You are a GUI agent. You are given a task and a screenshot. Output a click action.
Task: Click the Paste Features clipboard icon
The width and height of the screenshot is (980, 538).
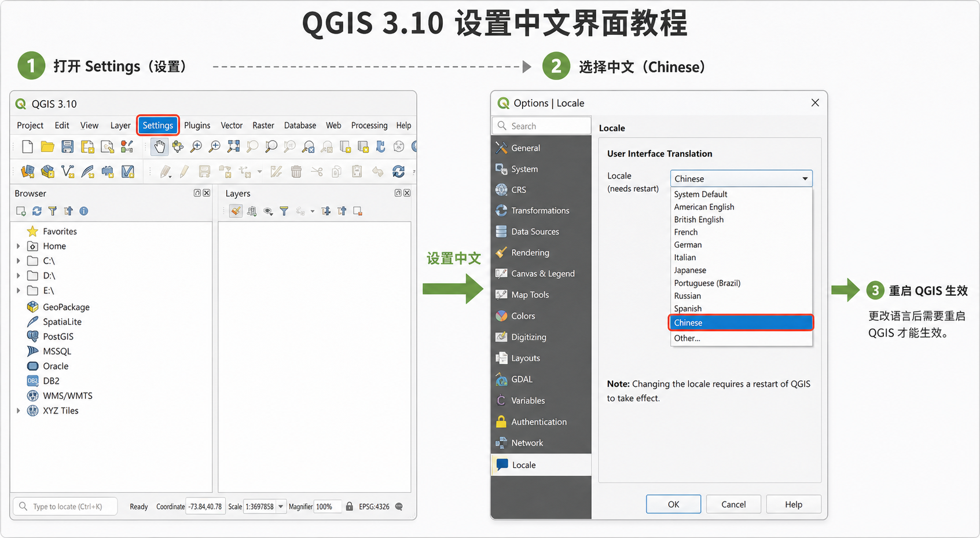[x=357, y=171]
